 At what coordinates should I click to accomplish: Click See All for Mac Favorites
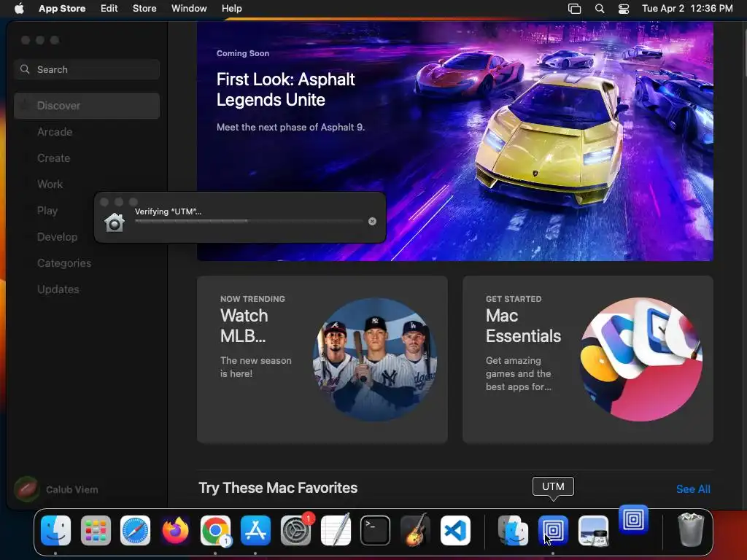coord(693,489)
